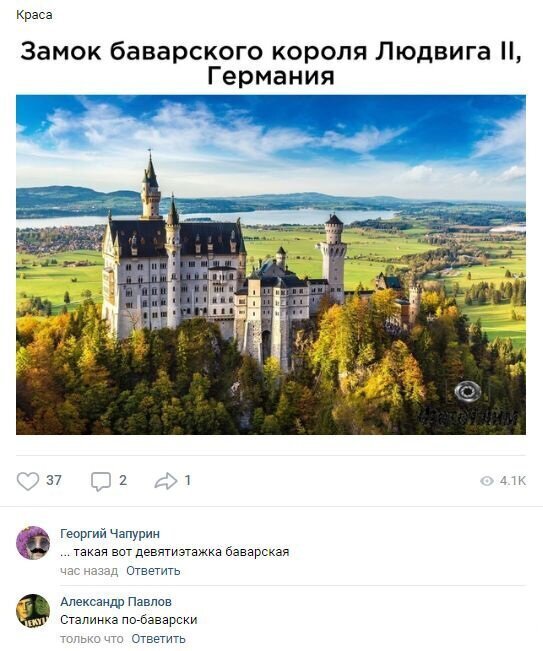Reply to Александр Павлов's comment
543x651 pixels.
click(158, 639)
